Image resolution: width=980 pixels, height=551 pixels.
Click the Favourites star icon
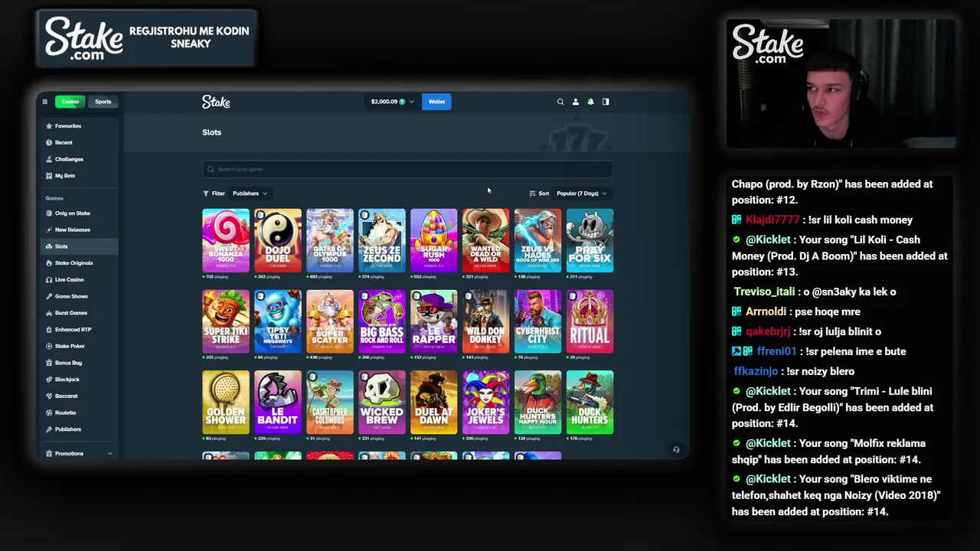click(x=49, y=126)
